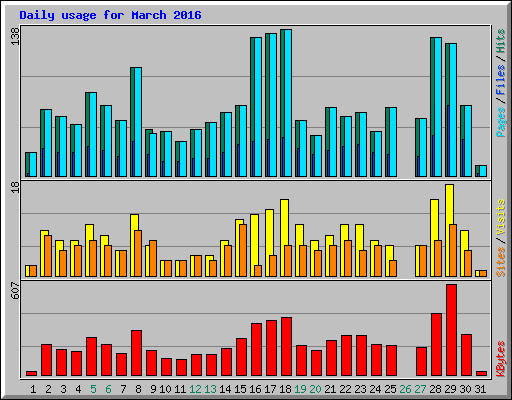Image resolution: width=512 pixels, height=400 pixels.
Task: Click the cyan Files bar for day 28
Action: coord(438,107)
